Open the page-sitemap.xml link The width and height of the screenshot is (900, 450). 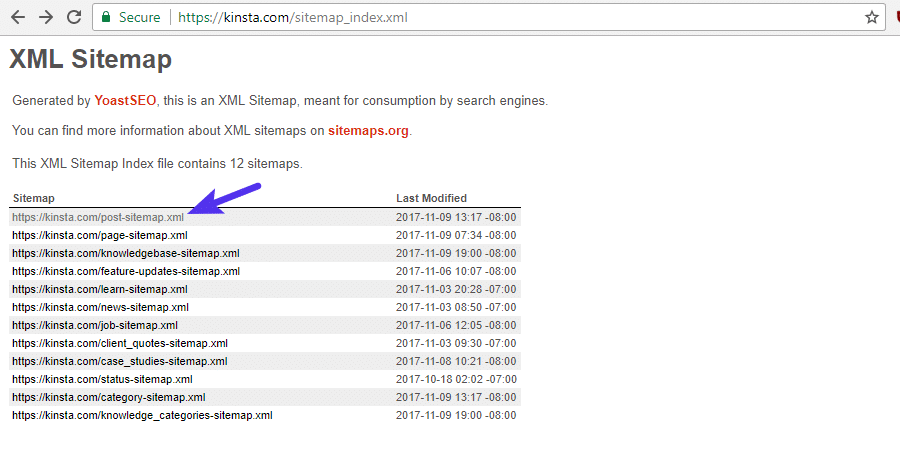pyautogui.click(x=99, y=235)
